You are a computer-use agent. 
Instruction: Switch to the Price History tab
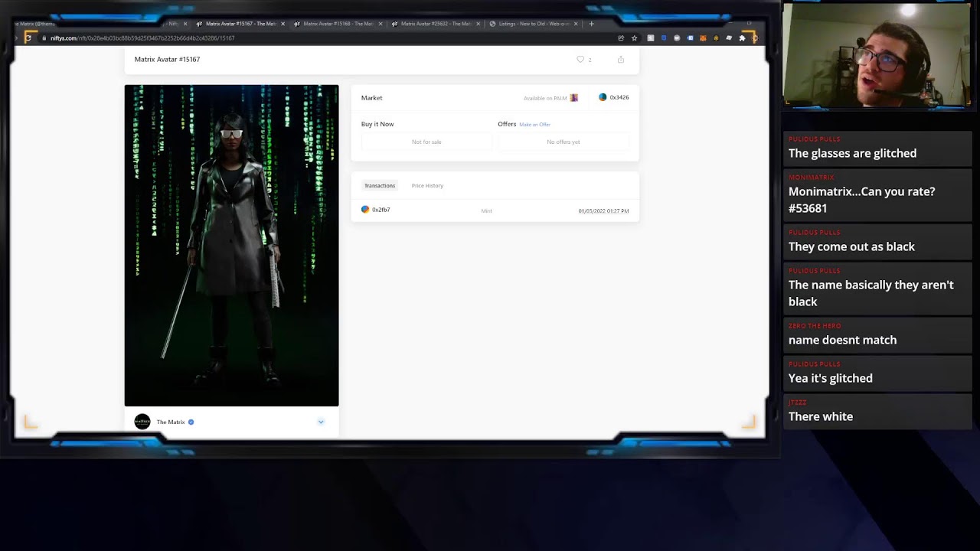(427, 185)
